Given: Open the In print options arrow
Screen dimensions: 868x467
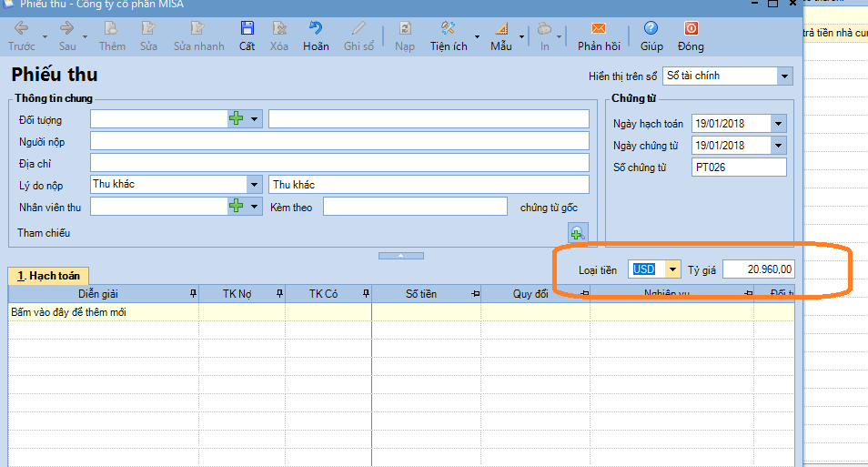Looking at the screenshot, I should pyautogui.click(x=559, y=37).
